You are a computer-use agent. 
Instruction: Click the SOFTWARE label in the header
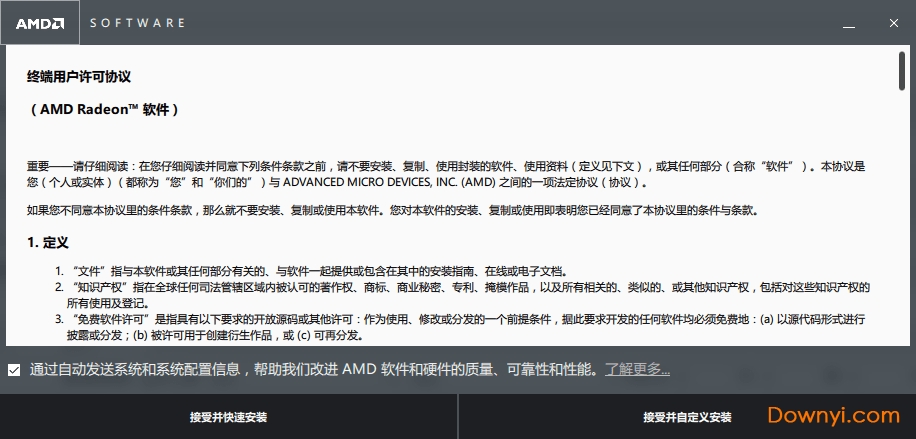pyautogui.click(x=137, y=23)
